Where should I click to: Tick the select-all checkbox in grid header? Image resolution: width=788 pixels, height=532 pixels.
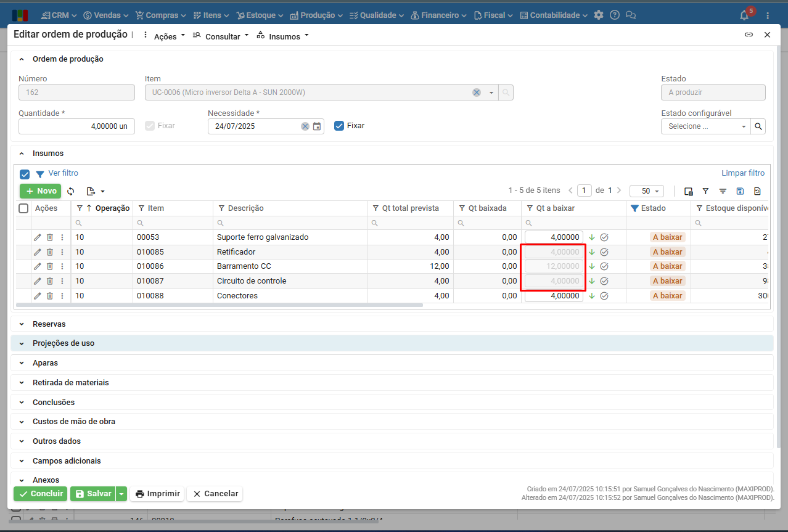coord(23,208)
